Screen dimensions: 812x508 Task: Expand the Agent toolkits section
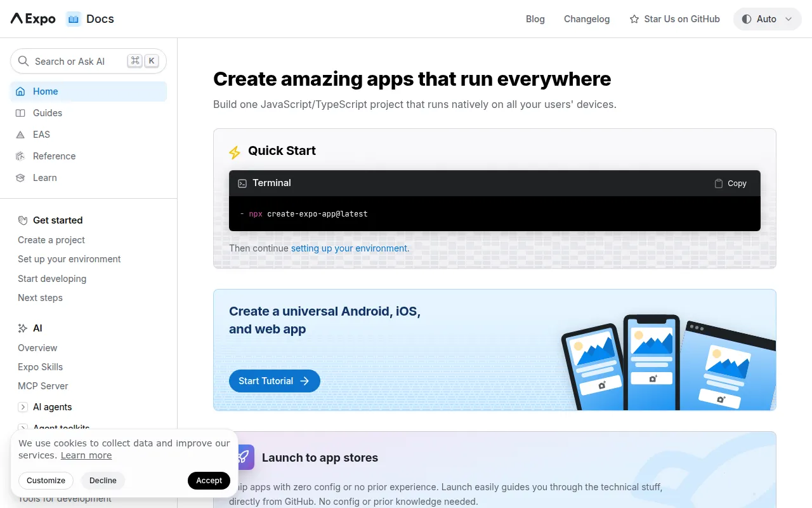[23, 428]
